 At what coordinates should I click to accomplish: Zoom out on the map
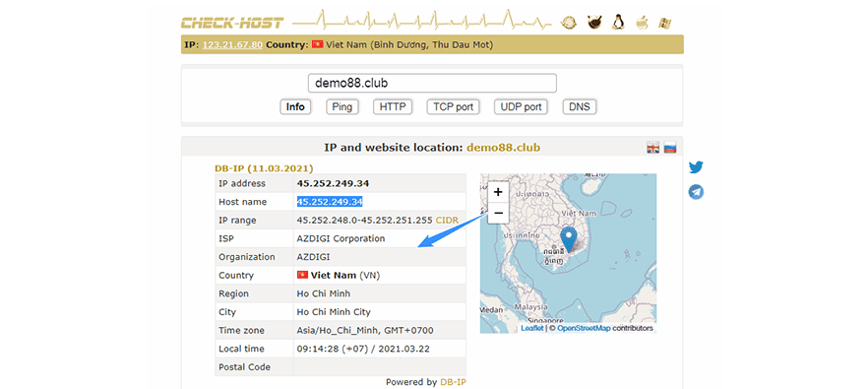click(498, 213)
